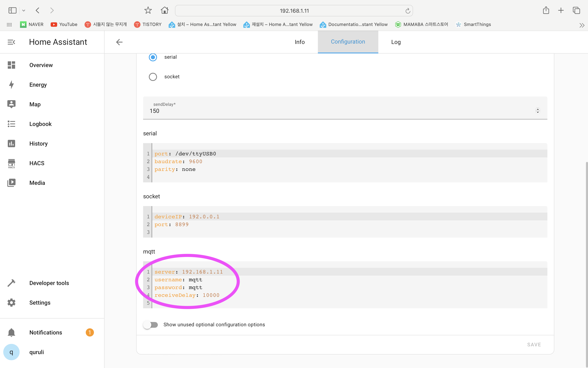This screenshot has width=588, height=368.
Task: Click the Developer tools hammer icon
Action: (x=11, y=283)
